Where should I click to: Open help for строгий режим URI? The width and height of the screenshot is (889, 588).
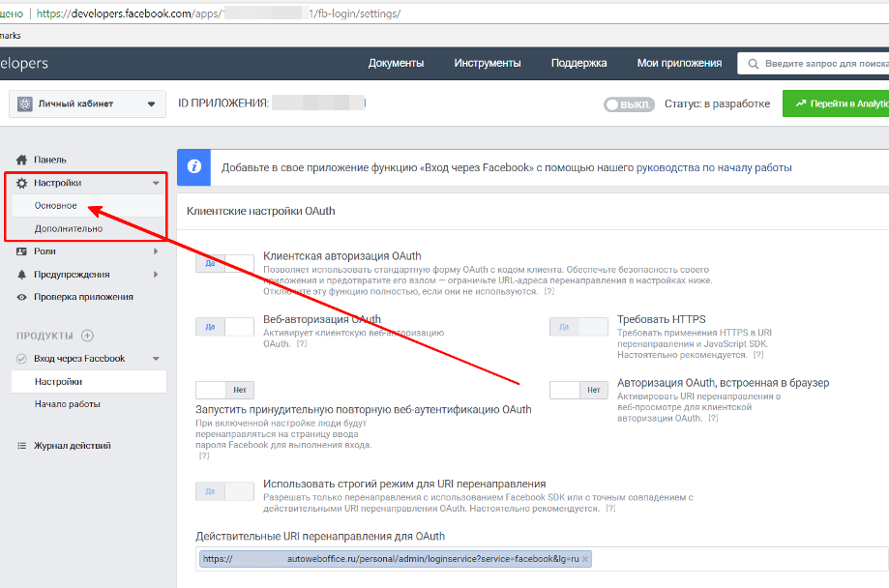(610, 509)
